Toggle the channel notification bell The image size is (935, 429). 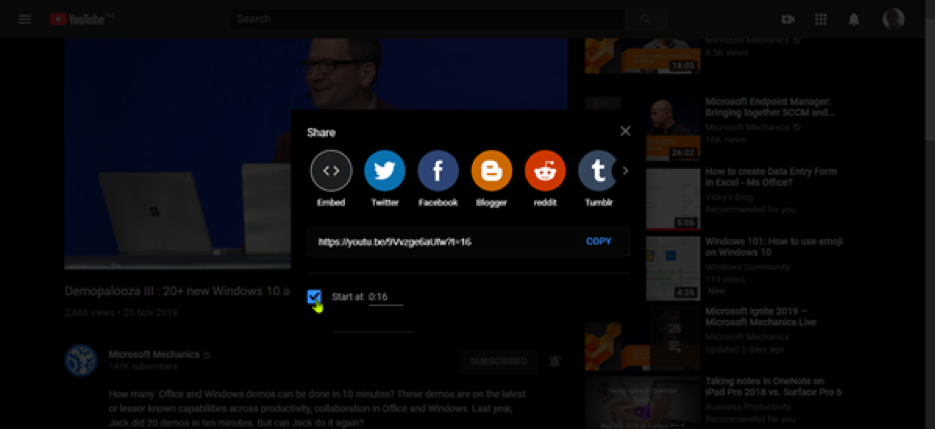pos(555,361)
